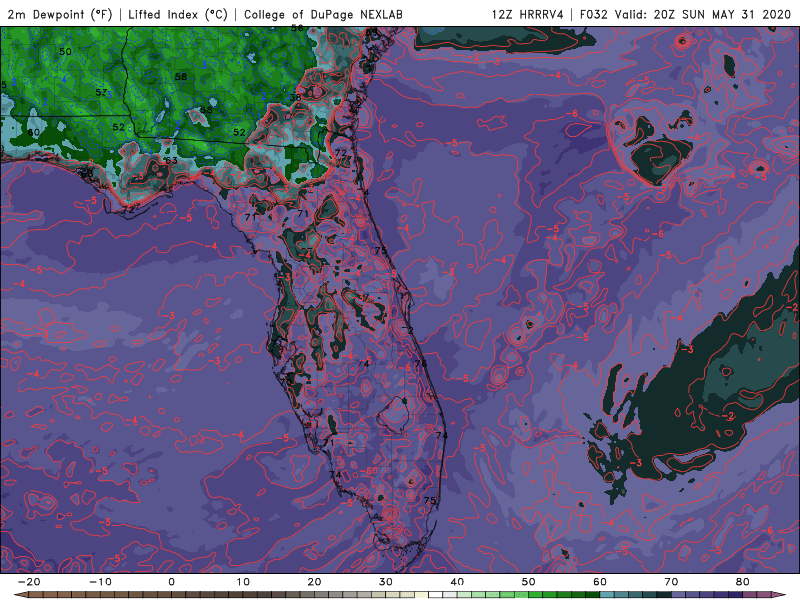Click the '80' label on color scale
The height and width of the screenshot is (600, 800).
coord(743,582)
